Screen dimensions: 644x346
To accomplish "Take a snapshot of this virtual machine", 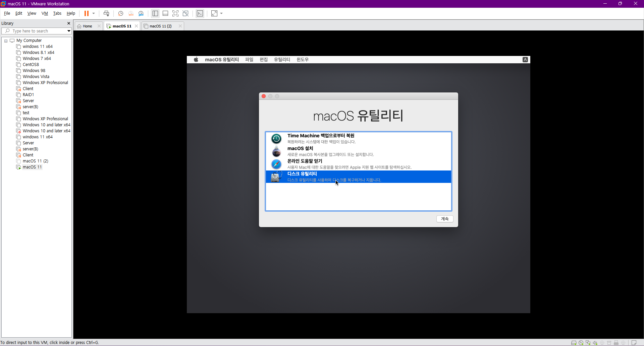I will (121, 13).
